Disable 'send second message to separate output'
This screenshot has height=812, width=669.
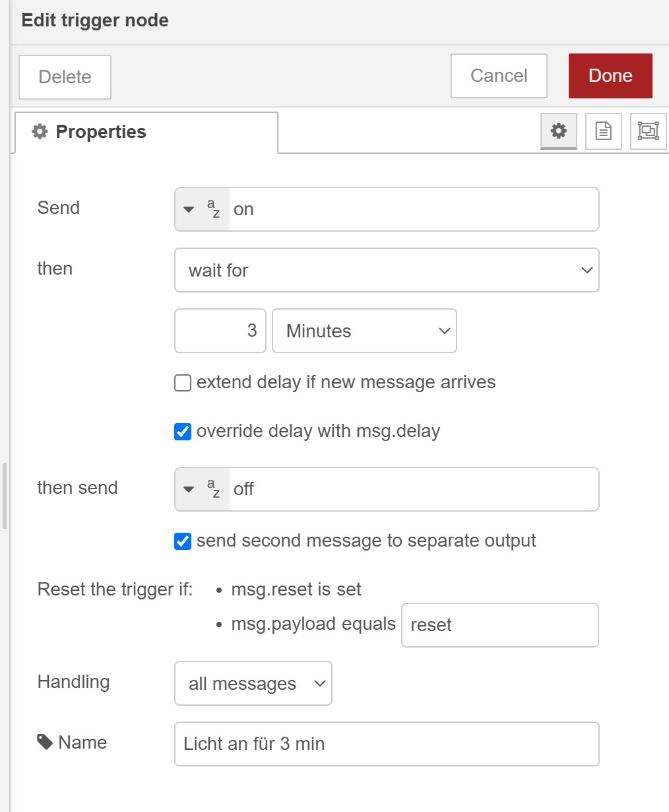click(183, 541)
